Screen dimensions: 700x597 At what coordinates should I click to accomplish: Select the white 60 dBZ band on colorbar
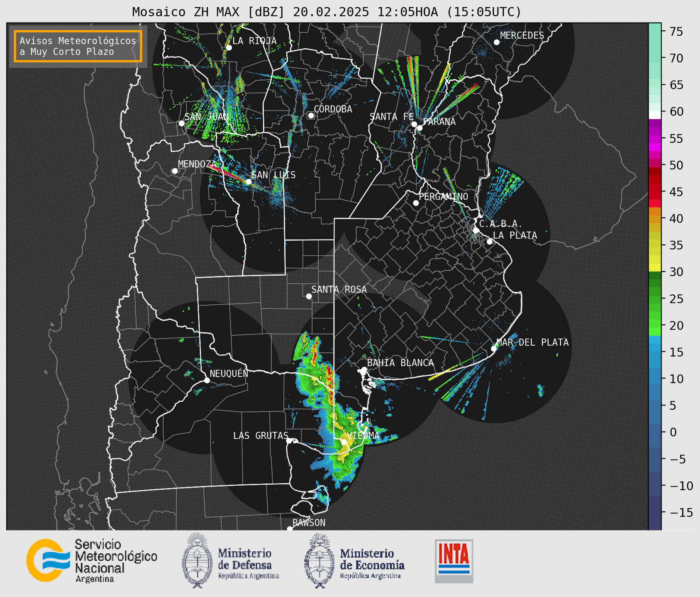[x=655, y=115]
